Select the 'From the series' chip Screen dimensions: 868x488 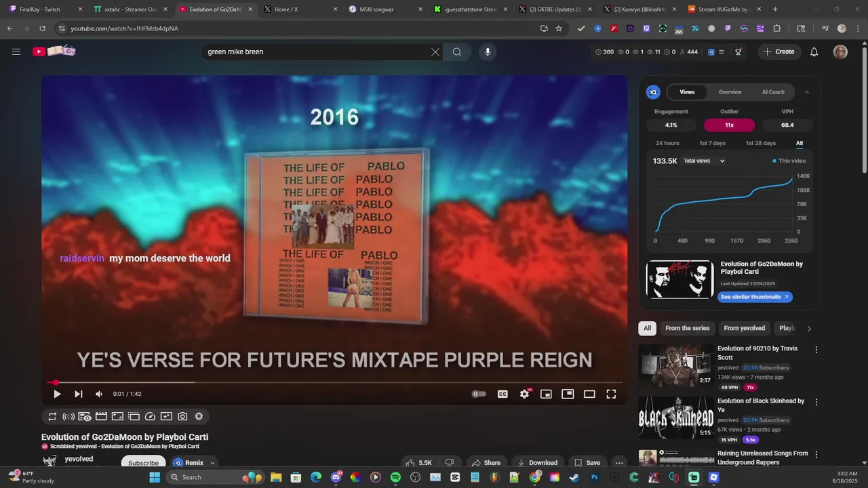(687, 328)
